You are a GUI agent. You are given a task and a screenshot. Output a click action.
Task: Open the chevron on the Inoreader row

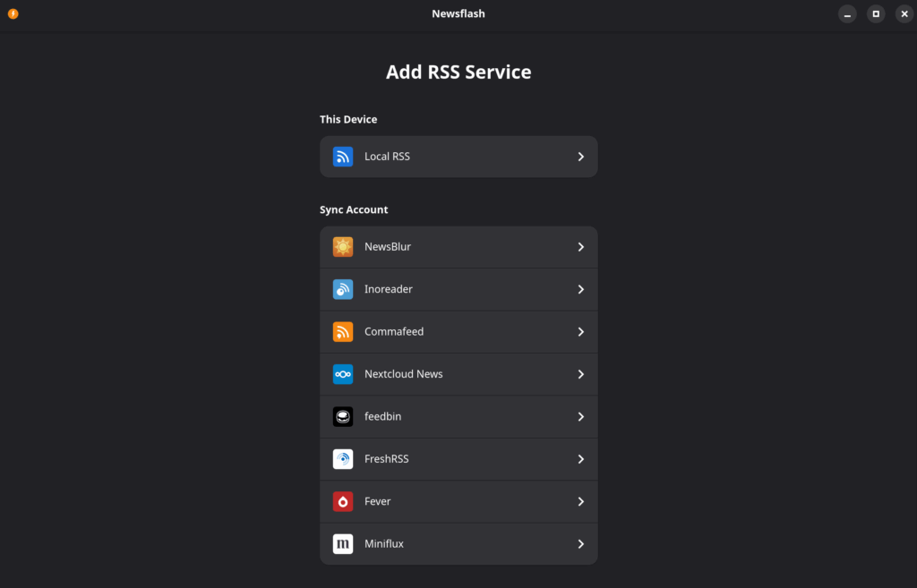tap(580, 289)
